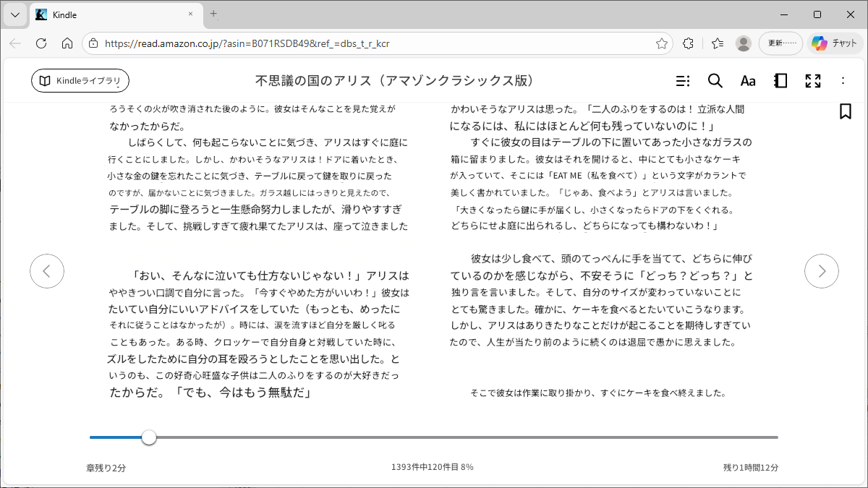Open the Aa font settings
This screenshot has width=868, height=488.
click(x=747, y=81)
